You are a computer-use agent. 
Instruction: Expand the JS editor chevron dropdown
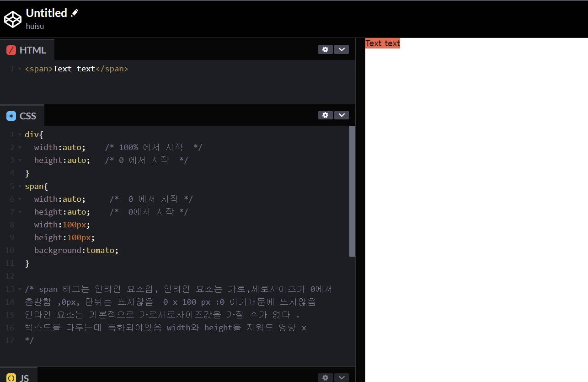tap(342, 377)
